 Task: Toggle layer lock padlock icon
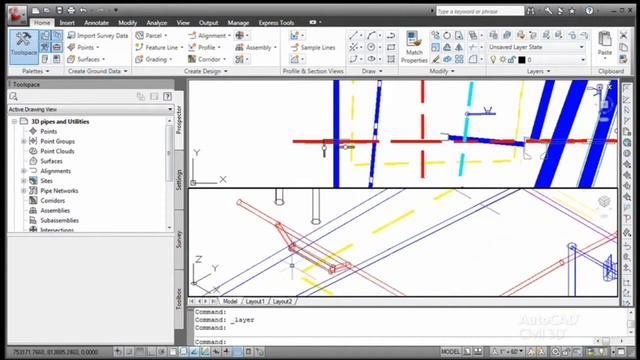pyautogui.click(x=512, y=60)
